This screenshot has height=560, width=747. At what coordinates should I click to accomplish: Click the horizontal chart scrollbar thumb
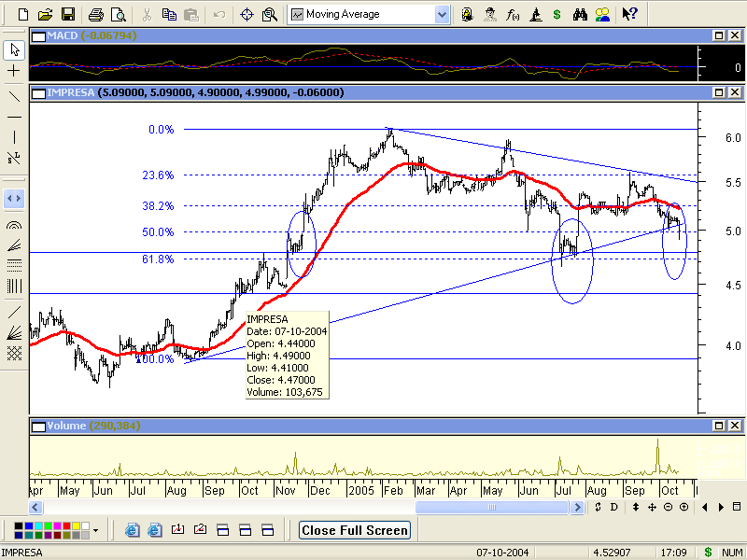(493, 507)
